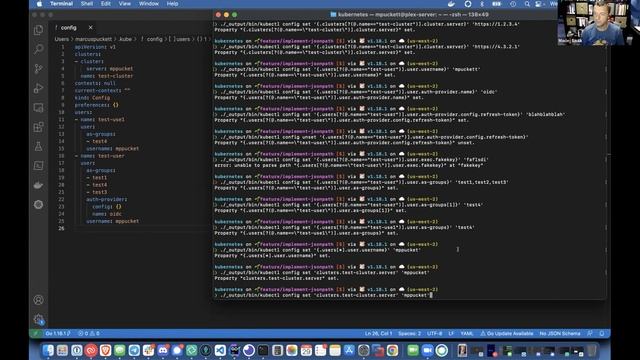The height and width of the screenshot is (360, 640).
Task: Open the View menu
Action: coord(124,4)
